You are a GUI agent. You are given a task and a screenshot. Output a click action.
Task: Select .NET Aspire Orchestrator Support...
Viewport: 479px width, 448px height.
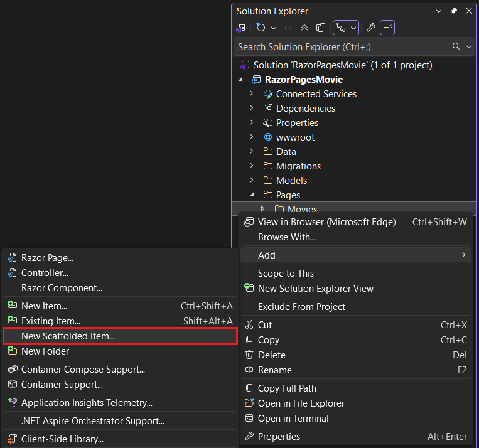tap(120, 421)
